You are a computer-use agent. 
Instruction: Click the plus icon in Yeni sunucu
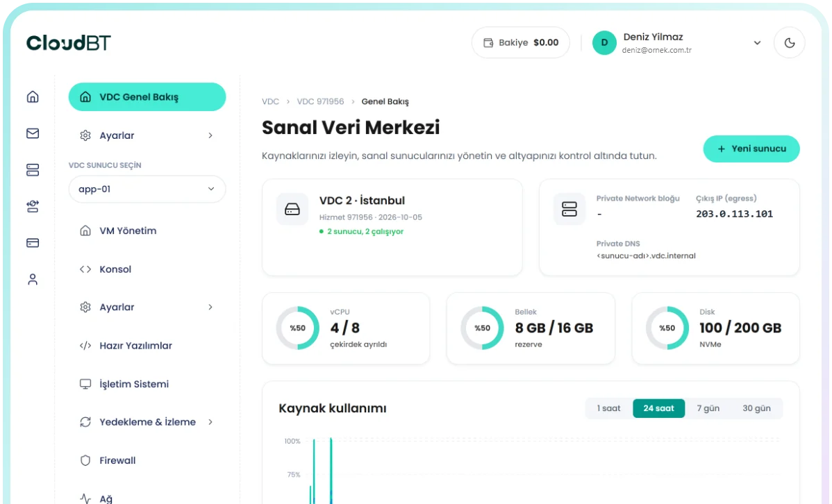(x=722, y=149)
